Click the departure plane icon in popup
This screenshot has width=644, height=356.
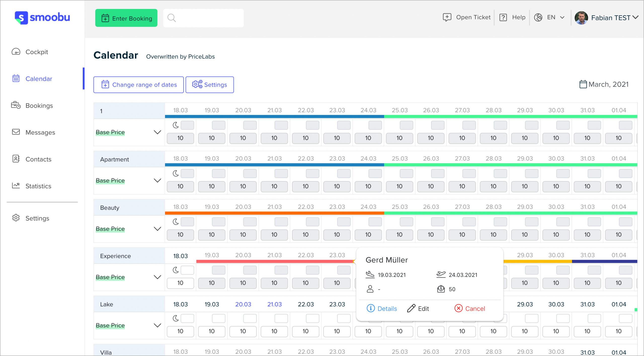(441, 274)
